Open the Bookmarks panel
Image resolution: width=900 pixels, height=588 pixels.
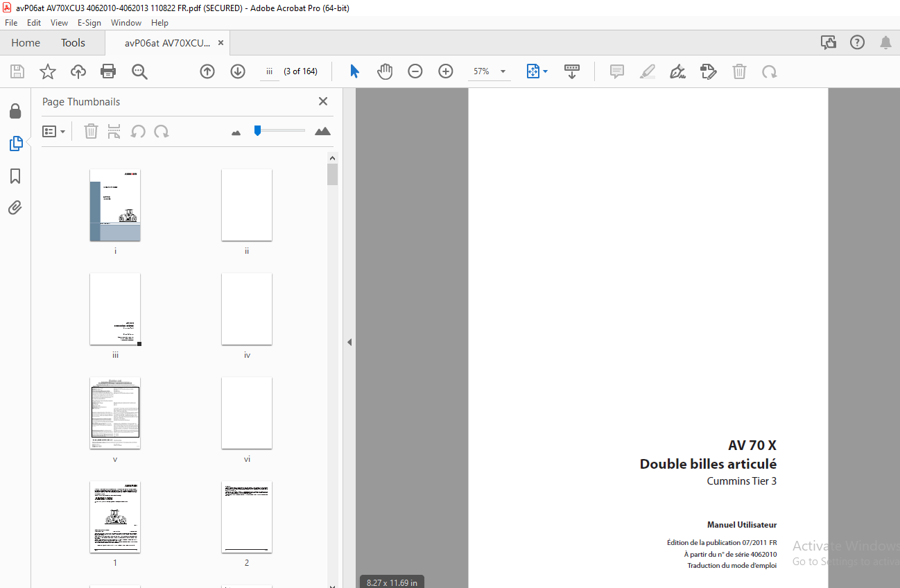point(15,176)
